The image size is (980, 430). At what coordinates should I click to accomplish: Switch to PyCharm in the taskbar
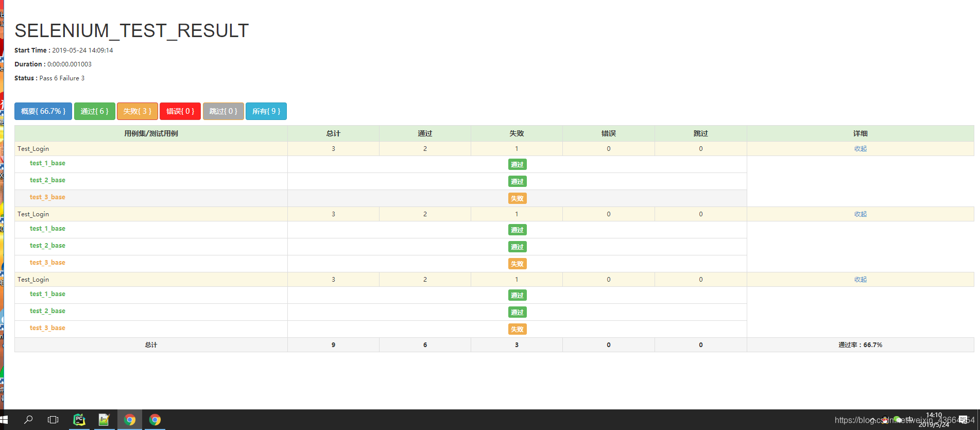pos(79,420)
